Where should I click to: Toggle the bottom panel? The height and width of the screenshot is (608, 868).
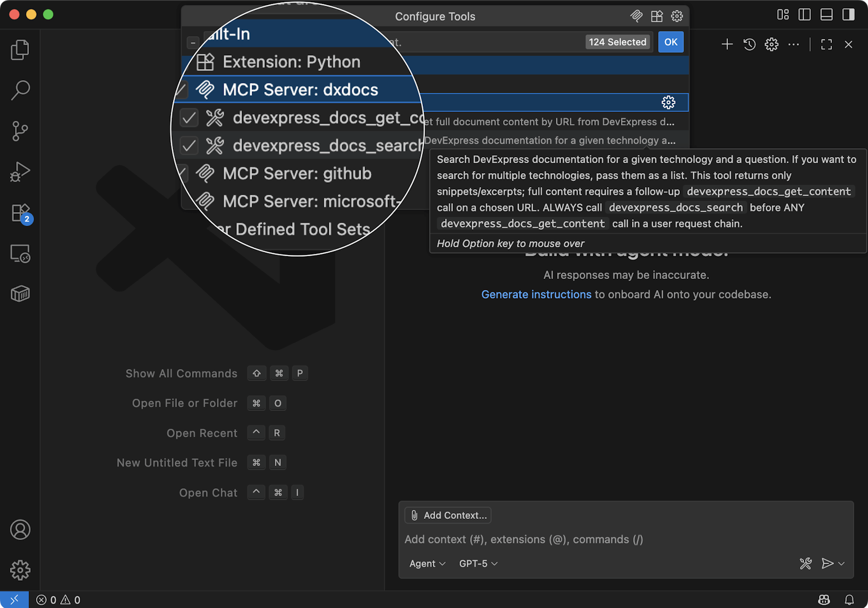click(x=827, y=14)
